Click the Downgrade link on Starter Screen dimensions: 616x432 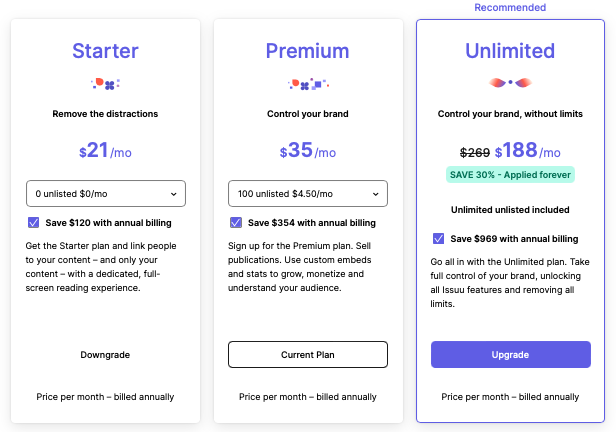click(x=105, y=355)
